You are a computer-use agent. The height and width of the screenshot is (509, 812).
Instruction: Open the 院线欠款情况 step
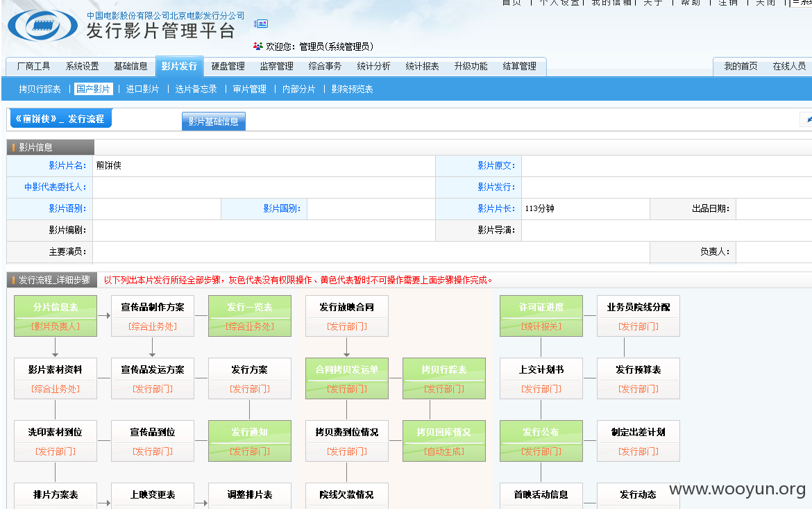pyautogui.click(x=347, y=496)
